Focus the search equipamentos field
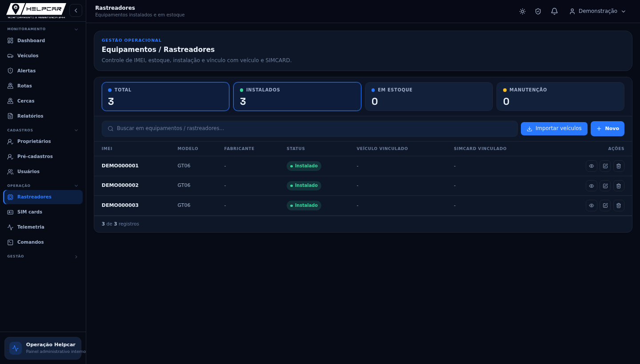640x364 pixels. coord(309,128)
